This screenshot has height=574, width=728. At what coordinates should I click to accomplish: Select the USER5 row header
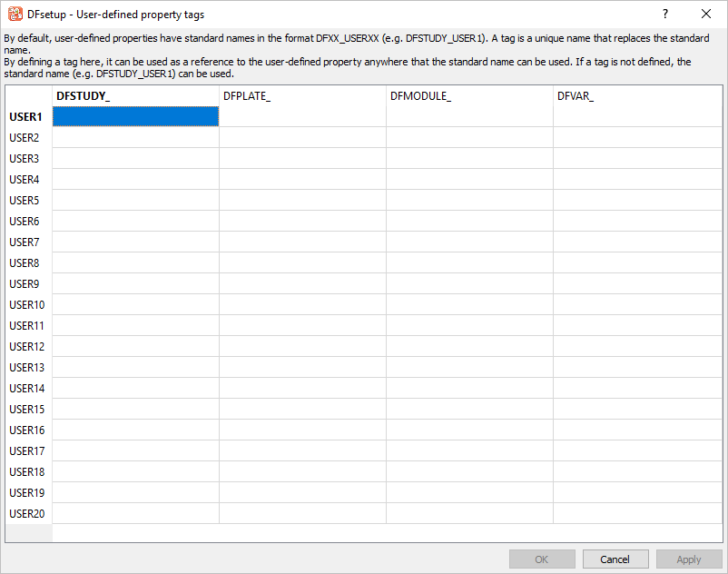click(x=27, y=201)
